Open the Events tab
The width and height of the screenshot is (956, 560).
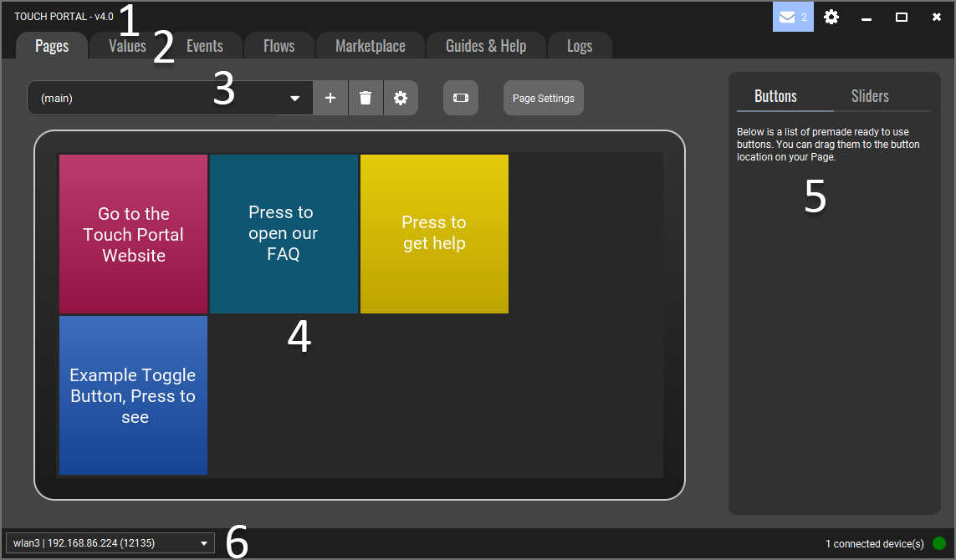click(204, 46)
